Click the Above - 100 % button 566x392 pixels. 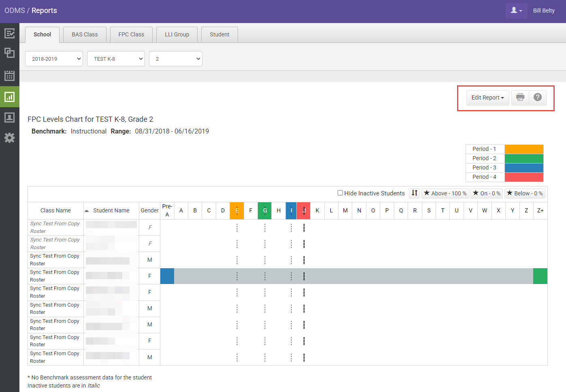(x=445, y=193)
